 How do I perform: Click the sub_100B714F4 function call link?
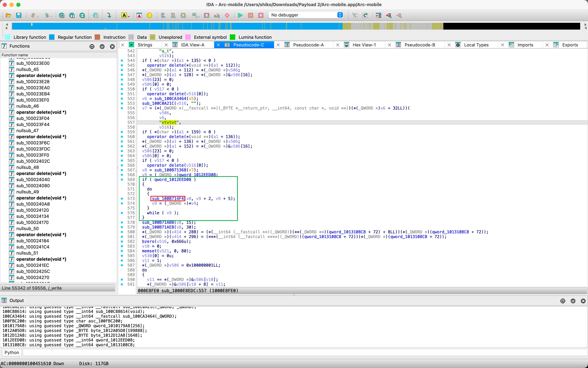pyautogui.click(x=168, y=199)
